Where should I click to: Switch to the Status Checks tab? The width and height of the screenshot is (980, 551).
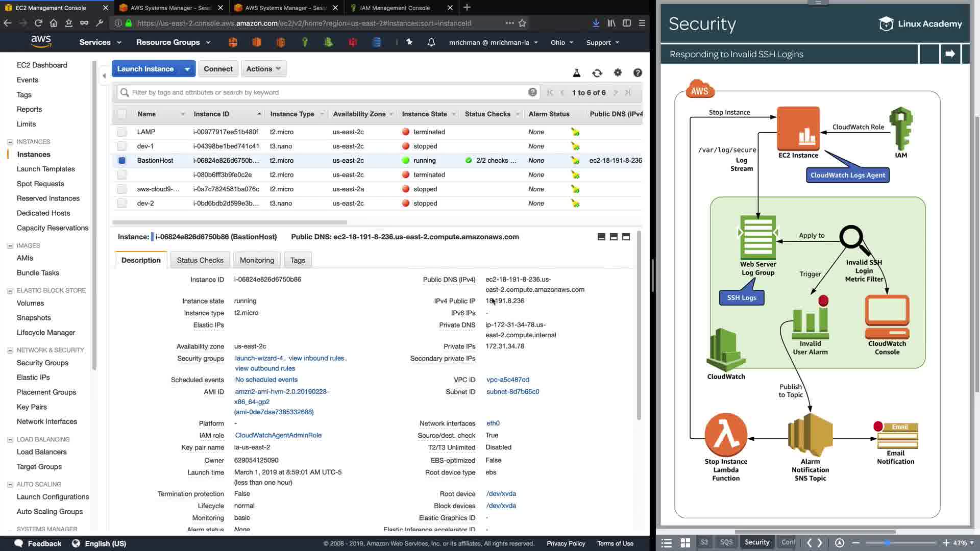click(x=200, y=260)
